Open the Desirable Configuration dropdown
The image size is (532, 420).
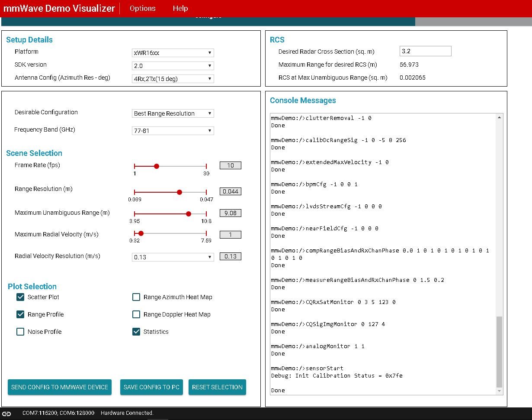[x=173, y=113]
